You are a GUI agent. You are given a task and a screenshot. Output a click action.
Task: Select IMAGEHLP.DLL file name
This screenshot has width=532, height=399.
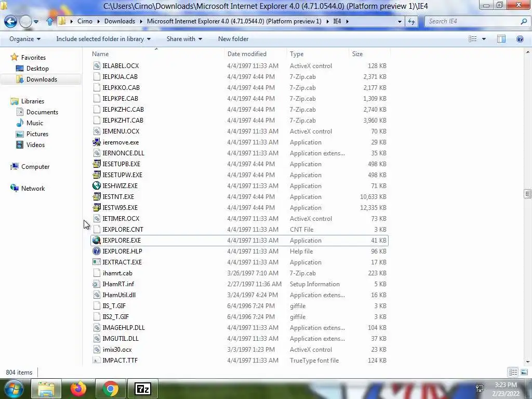point(124,328)
